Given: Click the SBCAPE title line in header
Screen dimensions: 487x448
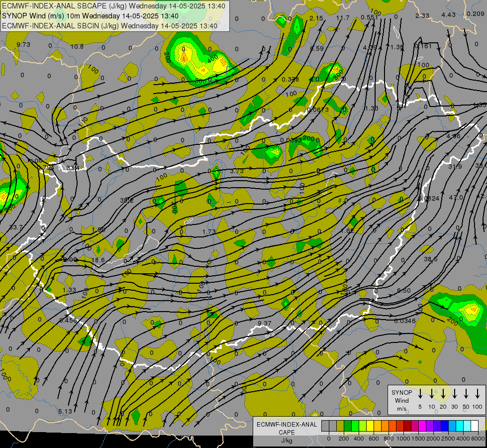Looking at the screenshot, I should pyautogui.click(x=114, y=6).
